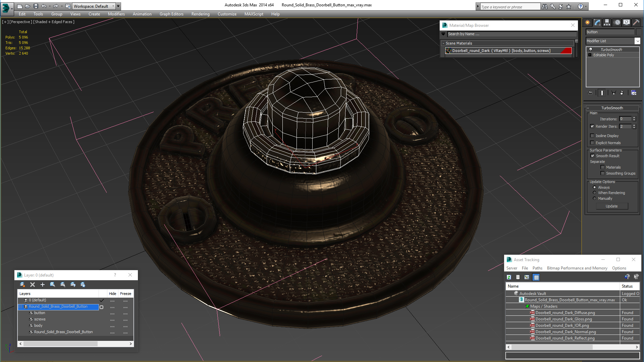Uncheck the Smooth Result checkbox
This screenshot has width=644, height=362.
coord(592,156)
